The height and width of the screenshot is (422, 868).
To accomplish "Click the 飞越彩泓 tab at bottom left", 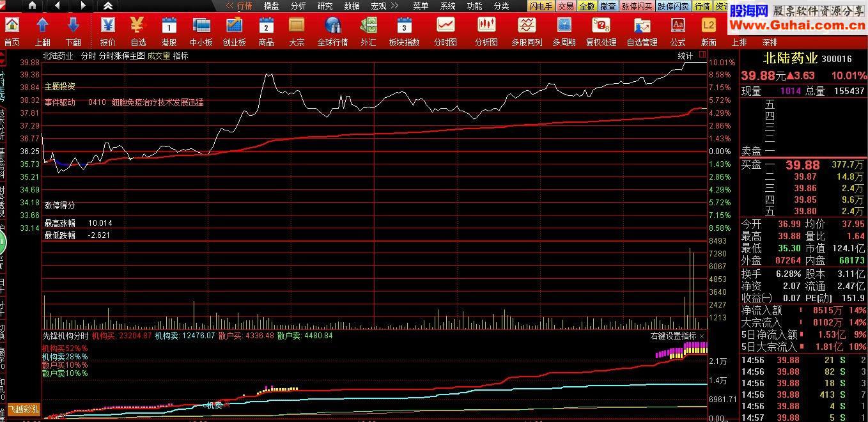I will pos(23,409).
